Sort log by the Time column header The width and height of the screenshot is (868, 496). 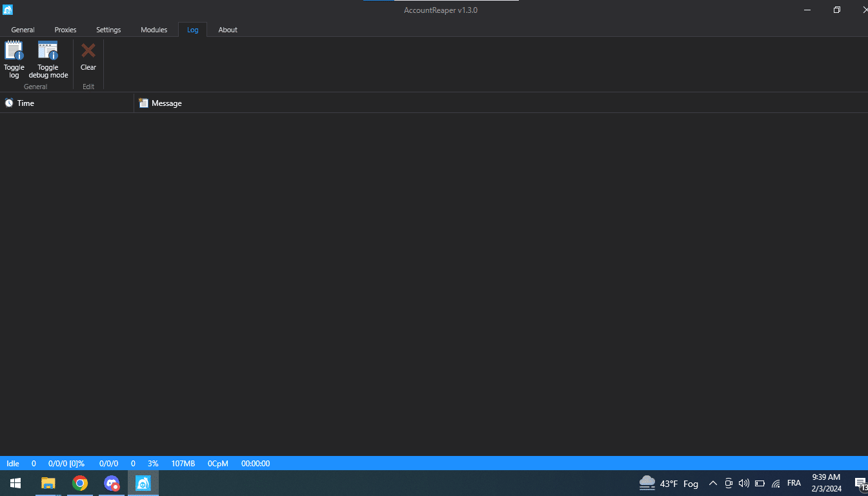pos(67,103)
